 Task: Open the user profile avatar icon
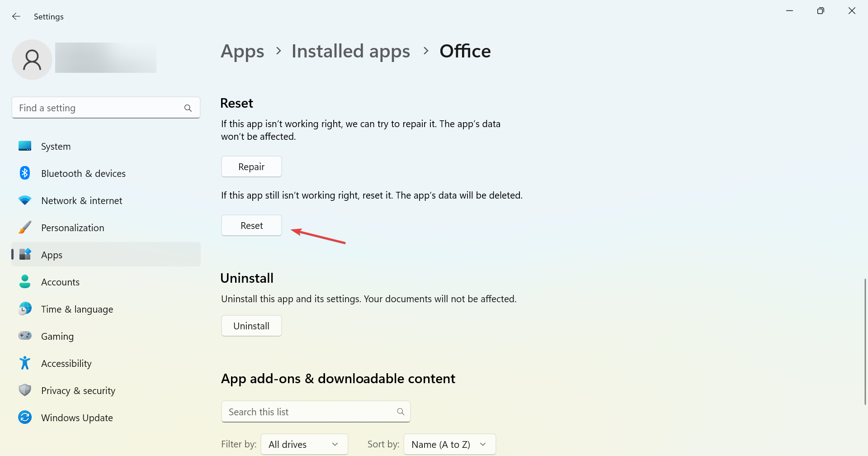[32, 60]
